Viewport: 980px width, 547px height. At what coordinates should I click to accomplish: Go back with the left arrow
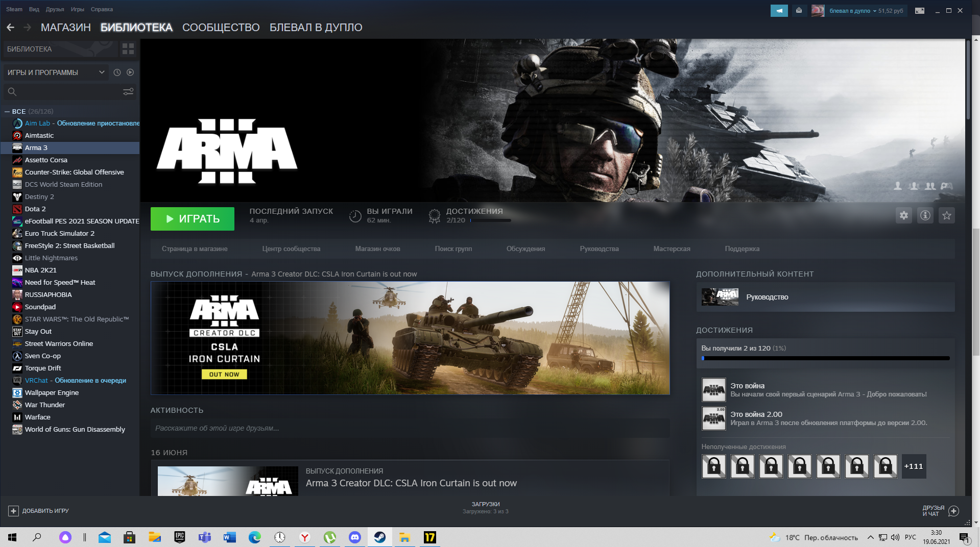[x=11, y=27]
